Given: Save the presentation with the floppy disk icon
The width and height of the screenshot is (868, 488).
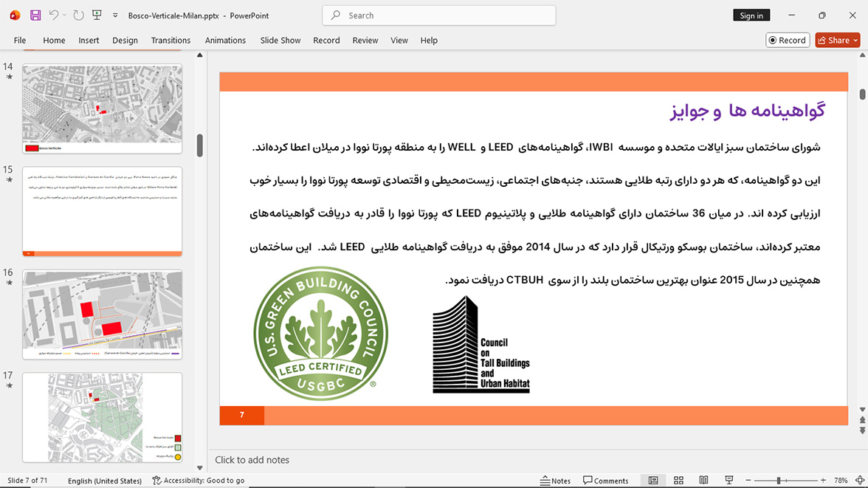Looking at the screenshot, I should [35, 16].
